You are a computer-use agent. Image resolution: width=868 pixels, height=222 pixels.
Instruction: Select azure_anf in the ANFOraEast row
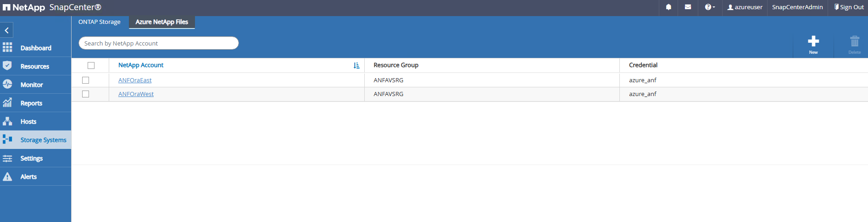[643, 80]
